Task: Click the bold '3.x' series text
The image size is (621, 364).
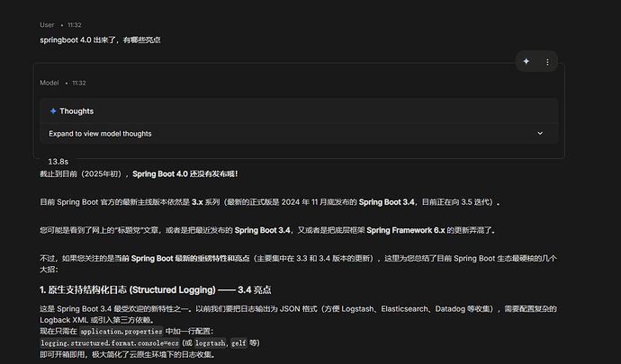Action: pyautogui.click(x=197, y=202)
